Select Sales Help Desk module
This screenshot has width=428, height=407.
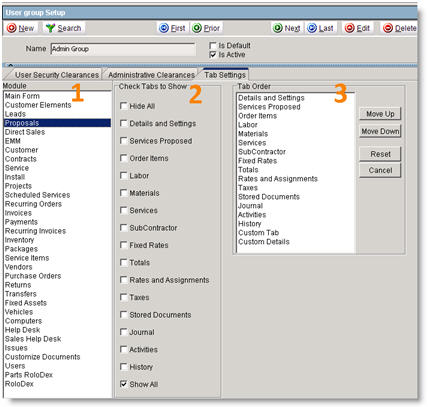tap(57, 339)
